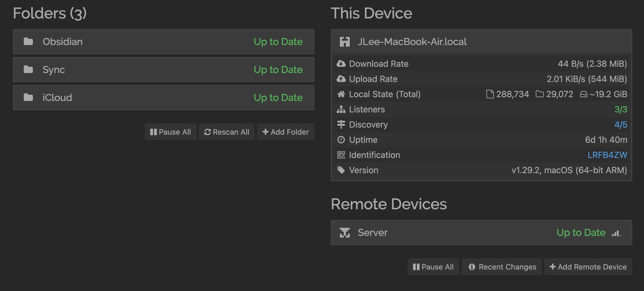Click the Upload Rate cloud icon
The image size is (644, 291).
click(x=341, y=79)
